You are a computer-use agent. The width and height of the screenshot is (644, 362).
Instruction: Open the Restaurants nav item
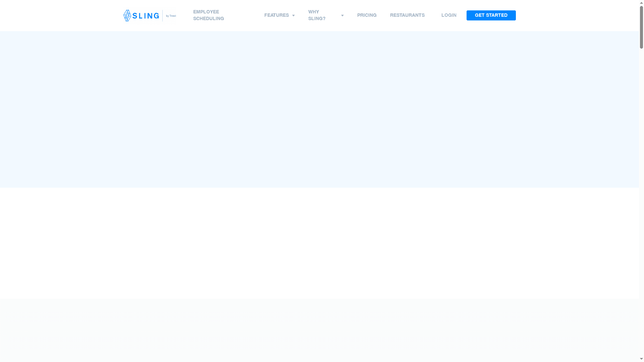(407, 15)
